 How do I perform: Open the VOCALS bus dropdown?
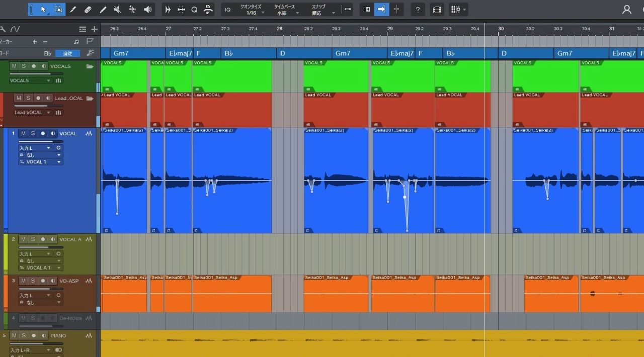point(30,80)
